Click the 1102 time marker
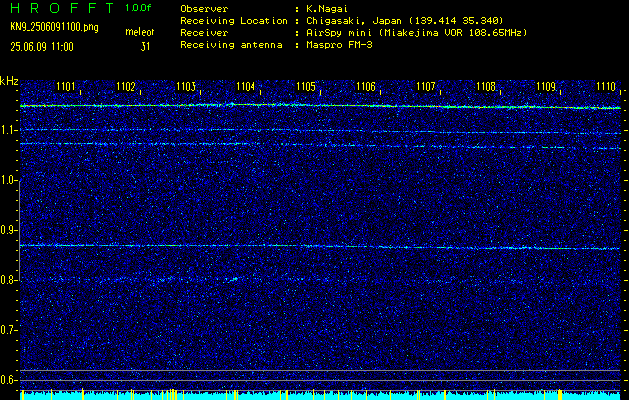The height and width of the screenshot is (400, 629). pyautogui.click(x=126, y=86)
